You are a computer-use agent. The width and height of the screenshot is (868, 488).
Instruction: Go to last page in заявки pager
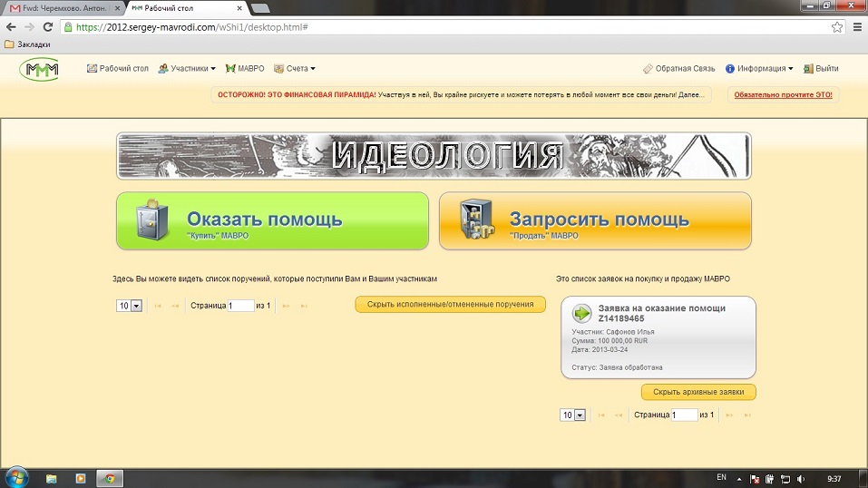747,415
